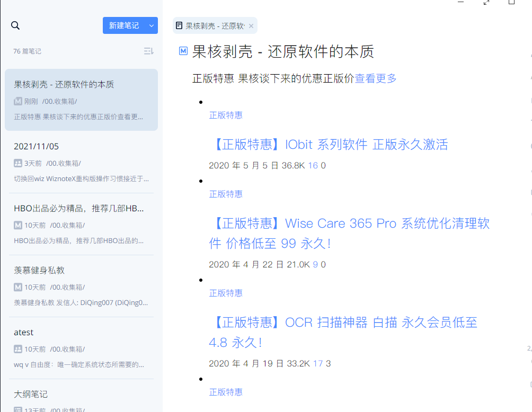This screenshot has height=412, width=532.
Task: Open the note search icon
Action: [x=15, y=25]
